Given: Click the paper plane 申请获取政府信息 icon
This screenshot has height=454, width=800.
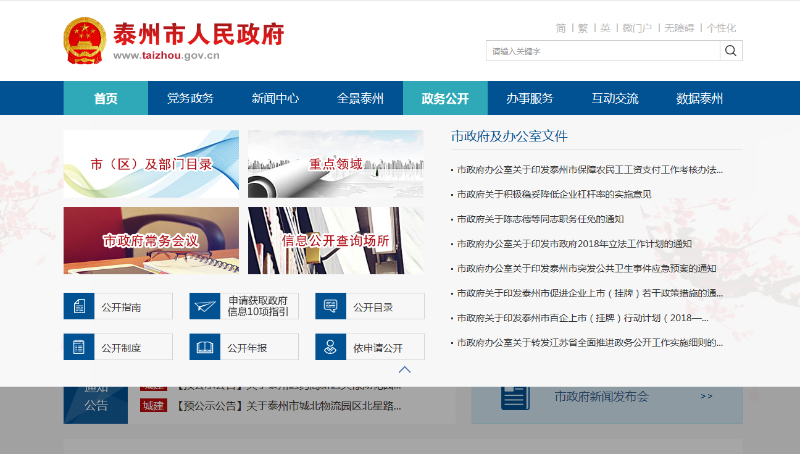Looking at the screenshot, I should [203, 306].
